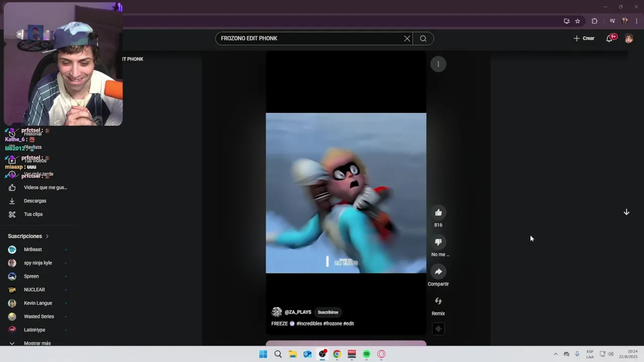
Task: Open ESP LAA language switcher
Action: [590, 354]
